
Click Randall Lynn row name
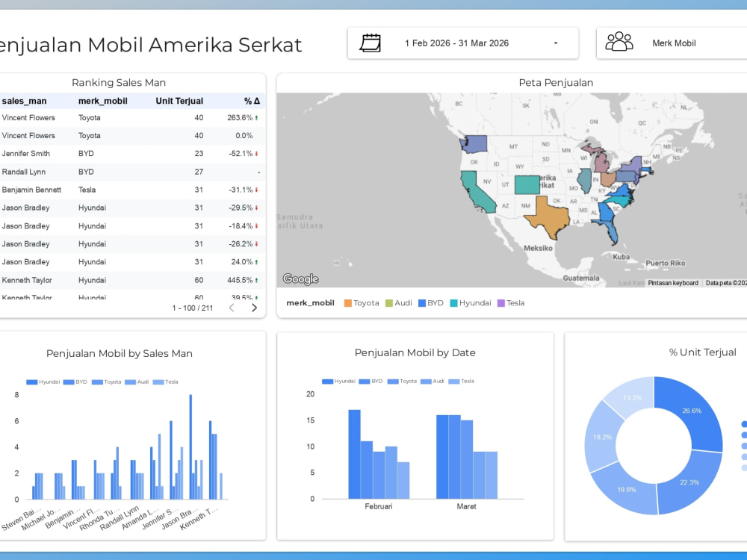click(24, 172)
